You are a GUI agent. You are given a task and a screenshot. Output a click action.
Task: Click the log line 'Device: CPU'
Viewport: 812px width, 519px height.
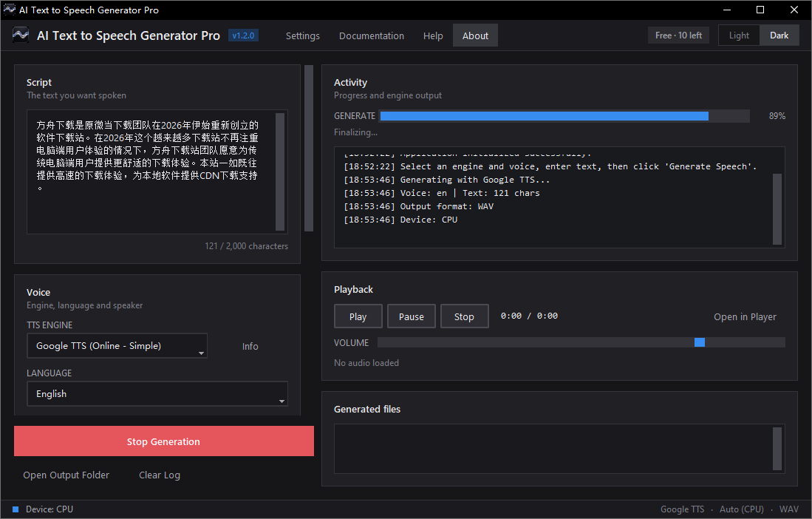(x=400, y=220)
